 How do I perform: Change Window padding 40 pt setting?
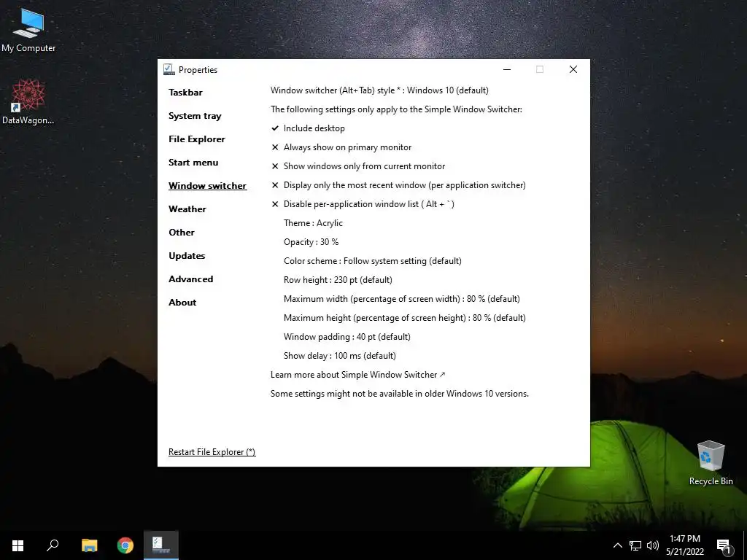(347, 337)
